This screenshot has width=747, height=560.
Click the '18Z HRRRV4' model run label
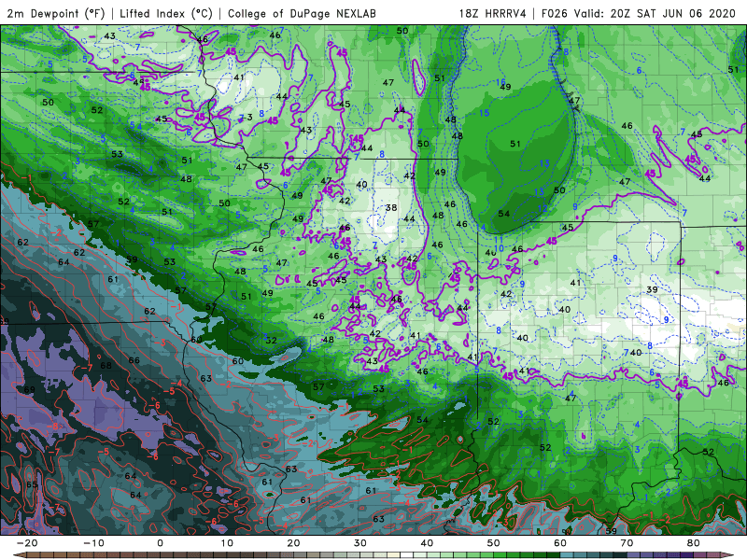(493, 13)
